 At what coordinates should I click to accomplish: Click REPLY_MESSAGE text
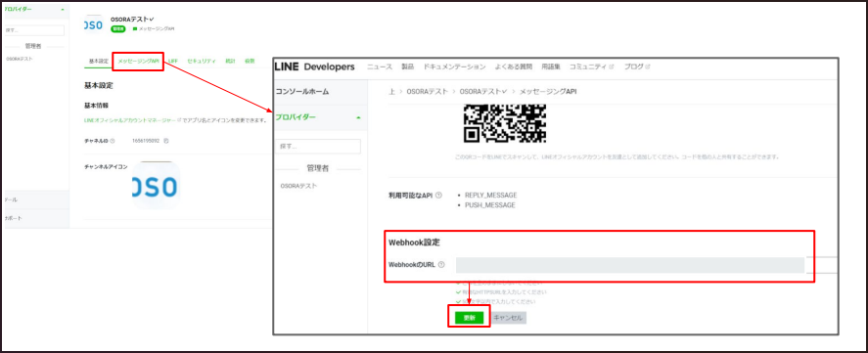click(490, 196)
